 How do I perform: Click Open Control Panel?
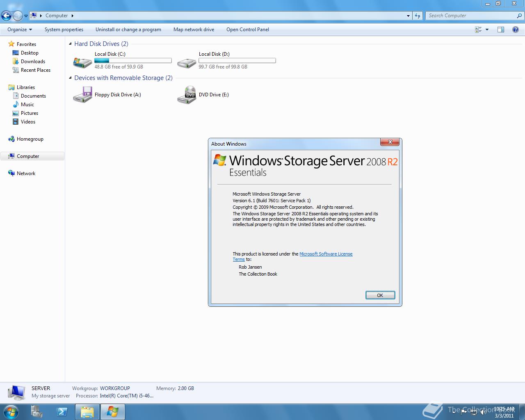[248, 30]
